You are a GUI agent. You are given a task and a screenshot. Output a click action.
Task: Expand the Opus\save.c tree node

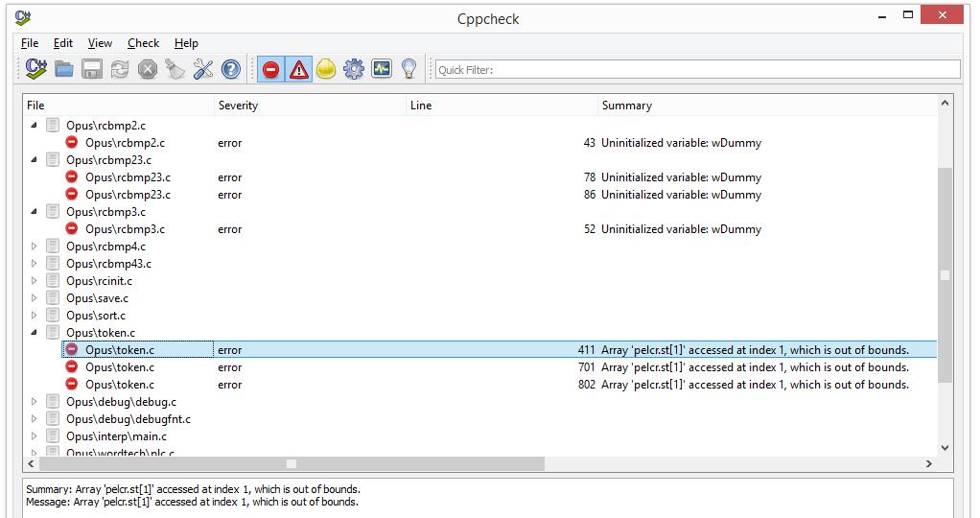pos(34,297)
